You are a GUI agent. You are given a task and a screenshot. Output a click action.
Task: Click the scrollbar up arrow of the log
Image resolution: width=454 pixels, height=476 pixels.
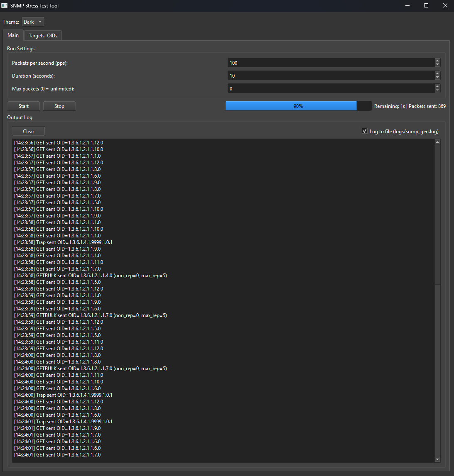(x=437, y=142)
